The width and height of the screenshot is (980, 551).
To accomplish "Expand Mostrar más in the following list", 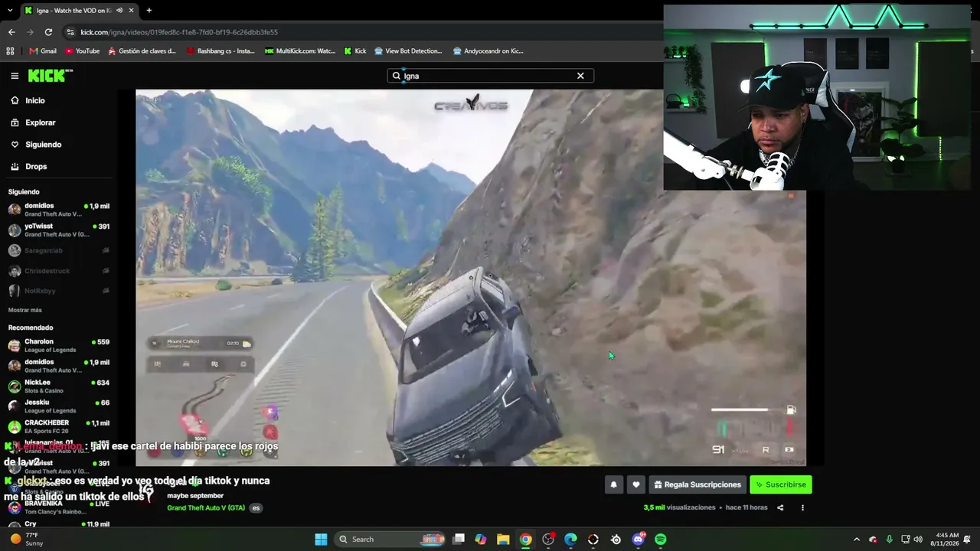I will click(25, 310).
